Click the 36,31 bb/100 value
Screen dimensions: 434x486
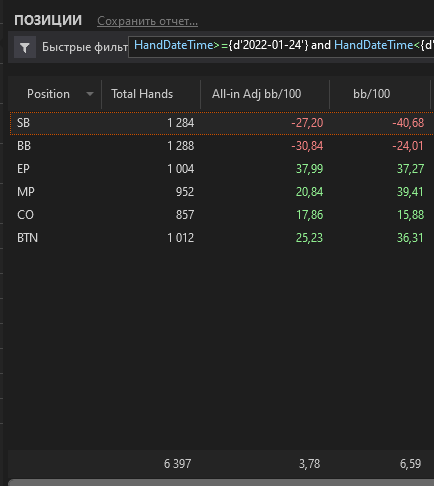[410, 238]
